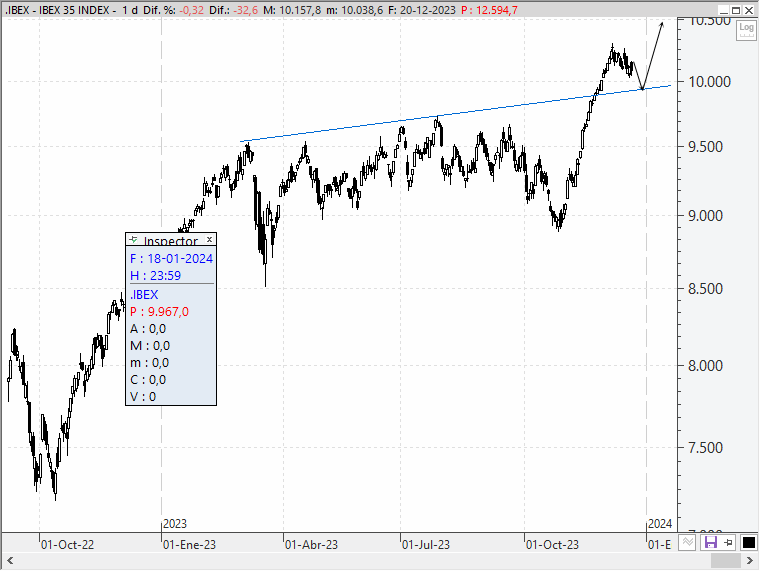Click the horizontal scrollbar right arrow
760x571 pixels.
[x=749, y=561]
